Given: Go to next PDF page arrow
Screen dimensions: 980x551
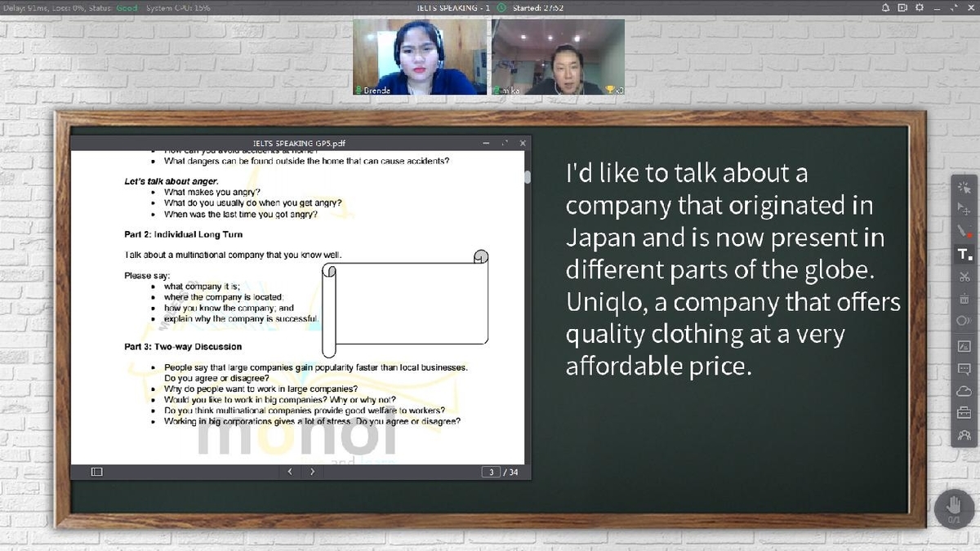Looking at the screenshot, I should [312, 472].
